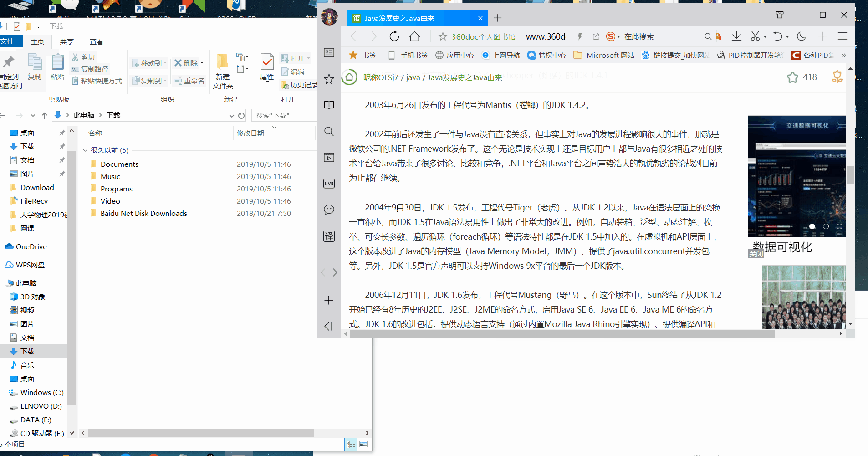This screenshot has height=456, width=868.
Task: Select WPS网盘 in navigation pane
Action: pyautogui.click(x=30, y=265)
